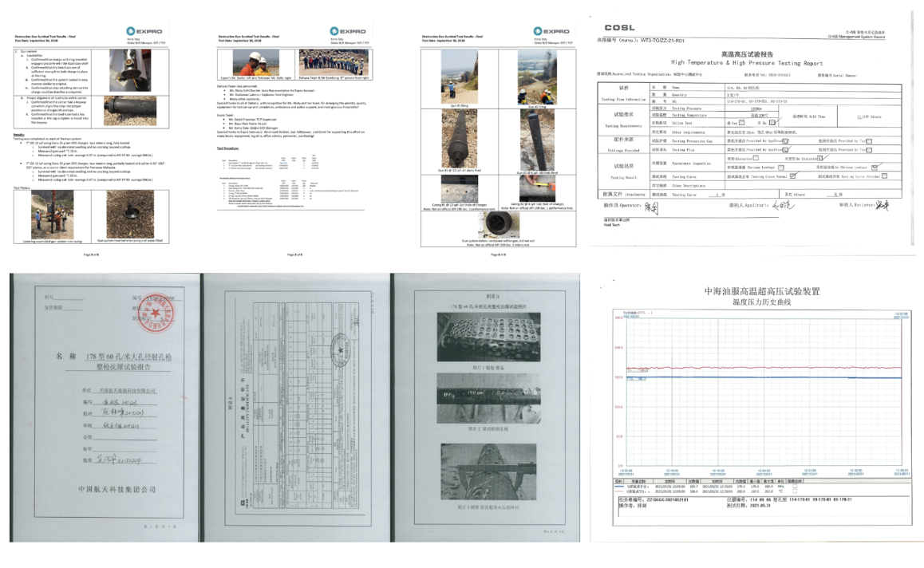Toggle the Online Test 'No' checkbox
924x568 pixels.
click(x=772, y=123)
